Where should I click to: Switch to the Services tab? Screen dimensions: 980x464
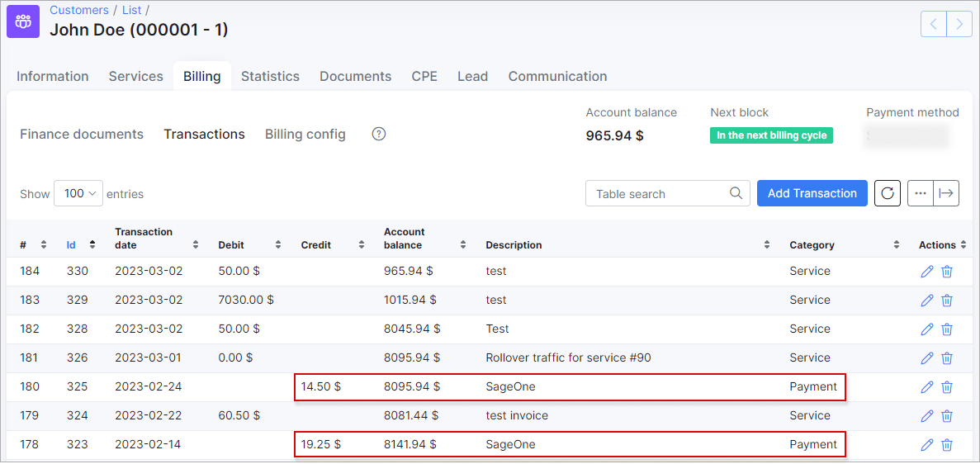[x=136, y=76]
